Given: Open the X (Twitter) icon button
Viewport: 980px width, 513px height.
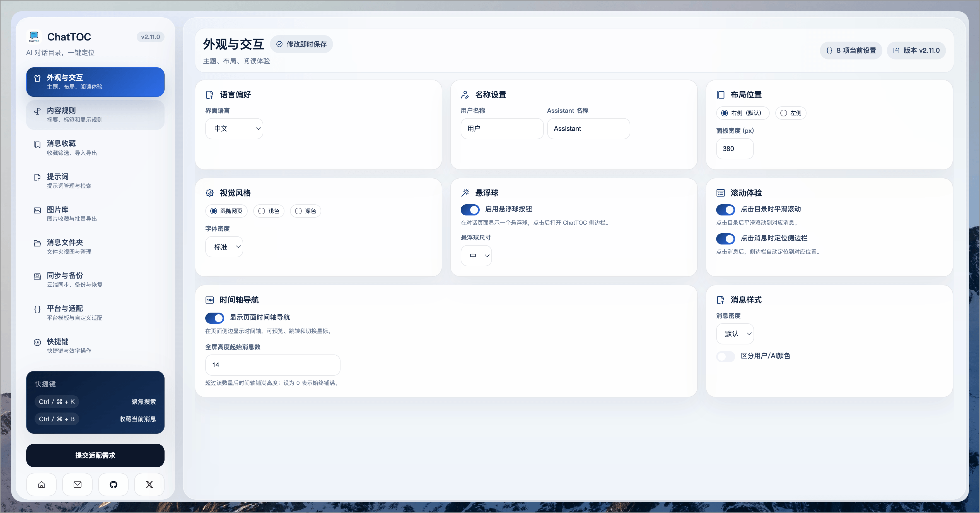Looking at the screenshot, I should tap(149, 485).
